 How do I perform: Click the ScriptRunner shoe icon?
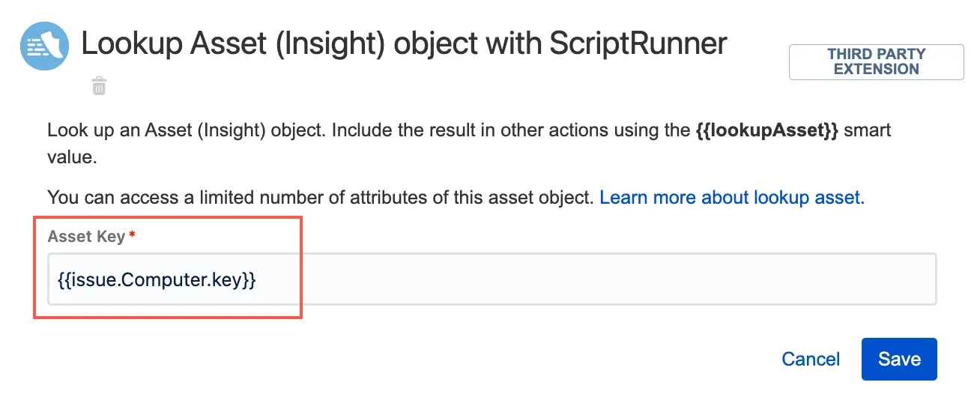pos(45,46)
